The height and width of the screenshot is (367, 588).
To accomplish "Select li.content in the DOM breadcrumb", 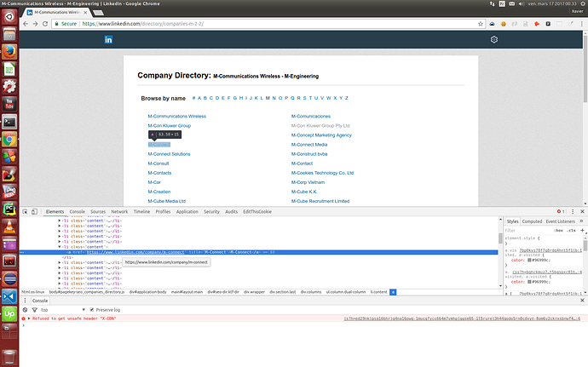I will coord(378,292).
